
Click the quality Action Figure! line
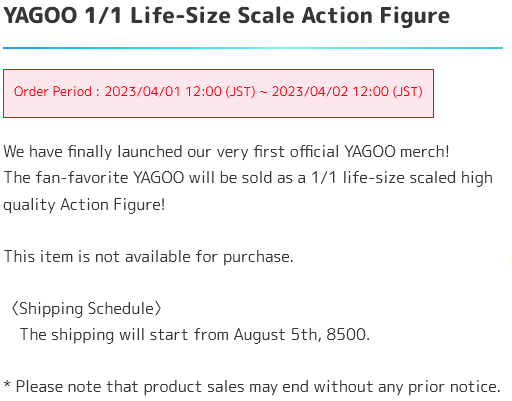tap(84, 204)
